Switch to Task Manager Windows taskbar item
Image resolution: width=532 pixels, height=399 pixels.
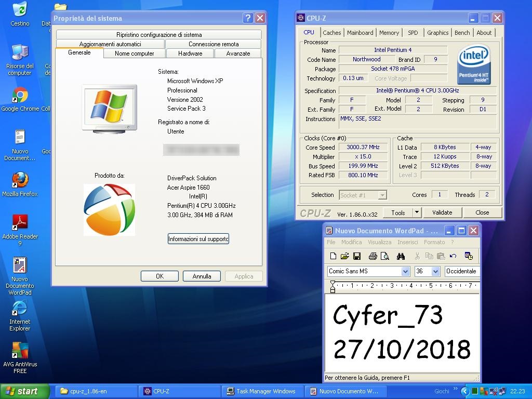(262, 391)
